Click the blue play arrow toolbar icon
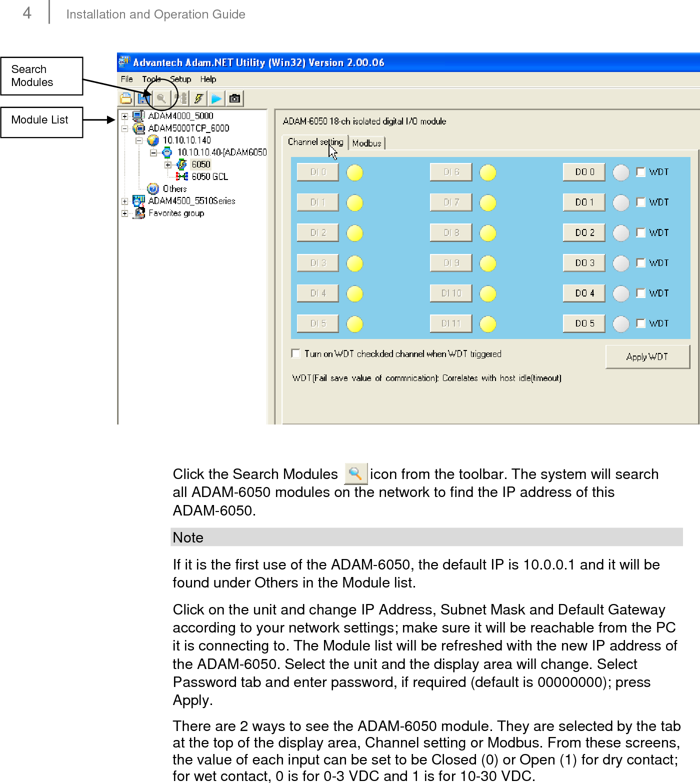Viewport: 700px width, 783px height. [x=217, y=98]
